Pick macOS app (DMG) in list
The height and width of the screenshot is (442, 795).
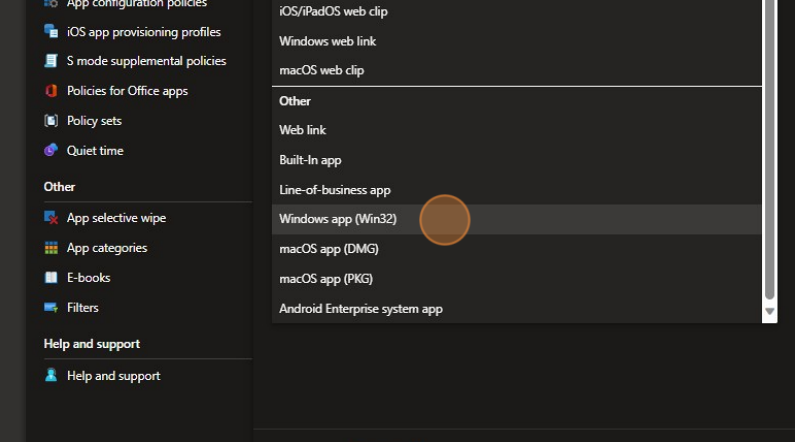(x=328, y=249)
